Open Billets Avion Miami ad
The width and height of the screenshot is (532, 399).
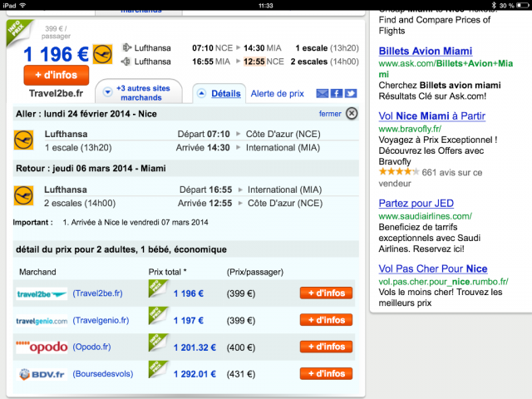click(426, 51)
